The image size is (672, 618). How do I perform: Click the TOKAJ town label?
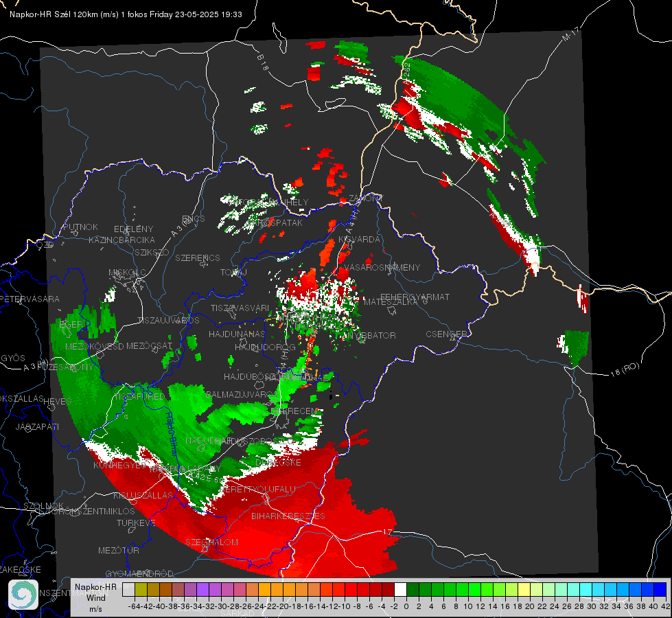(x=233, y=273)
